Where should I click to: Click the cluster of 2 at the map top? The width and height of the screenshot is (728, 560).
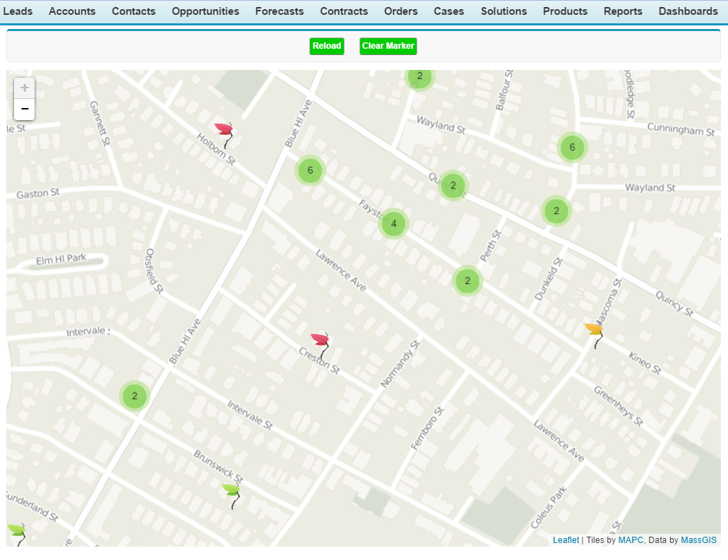coord(419,76)
